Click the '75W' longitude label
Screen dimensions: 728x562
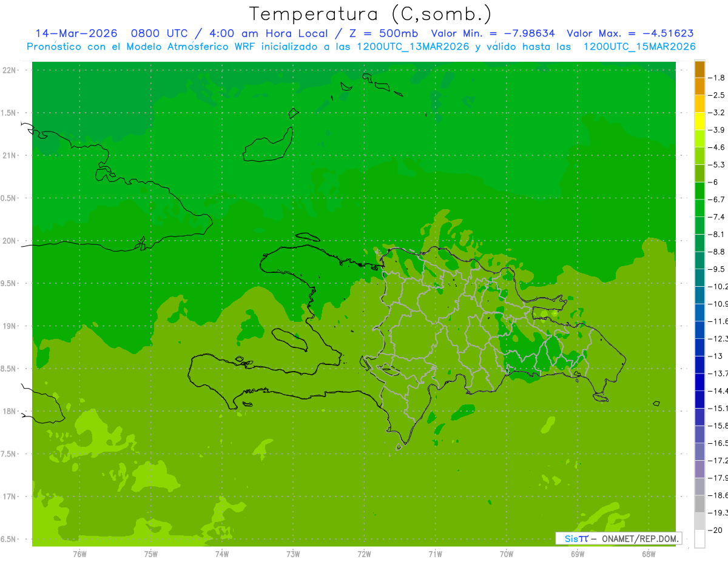(150, 554)
